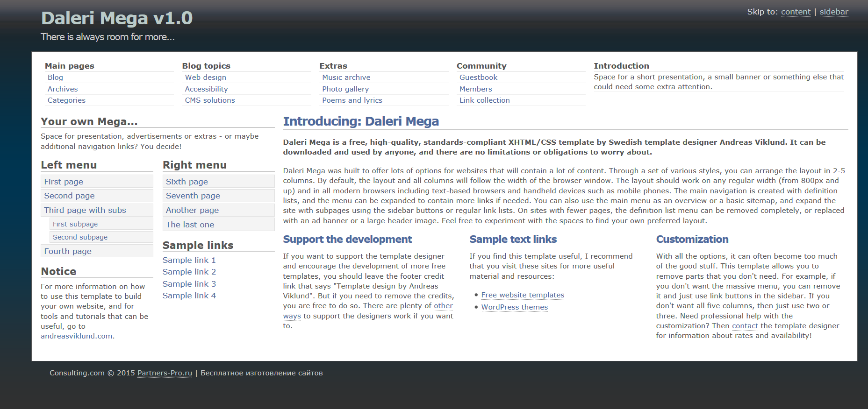Follow the WordPress themes link
Screen dimensions: 868x409
tap(514, 307)
